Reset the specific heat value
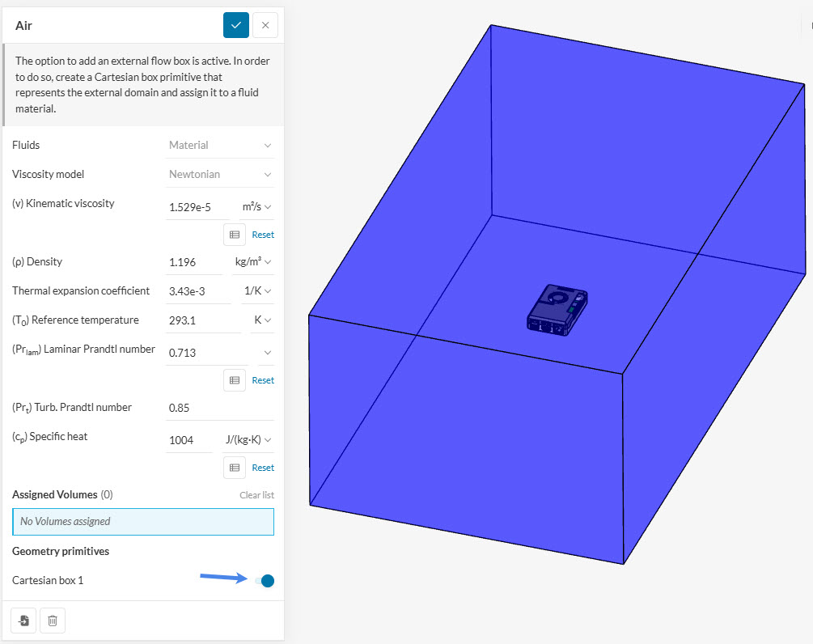The image size is (813, 644). click(263, 468)
